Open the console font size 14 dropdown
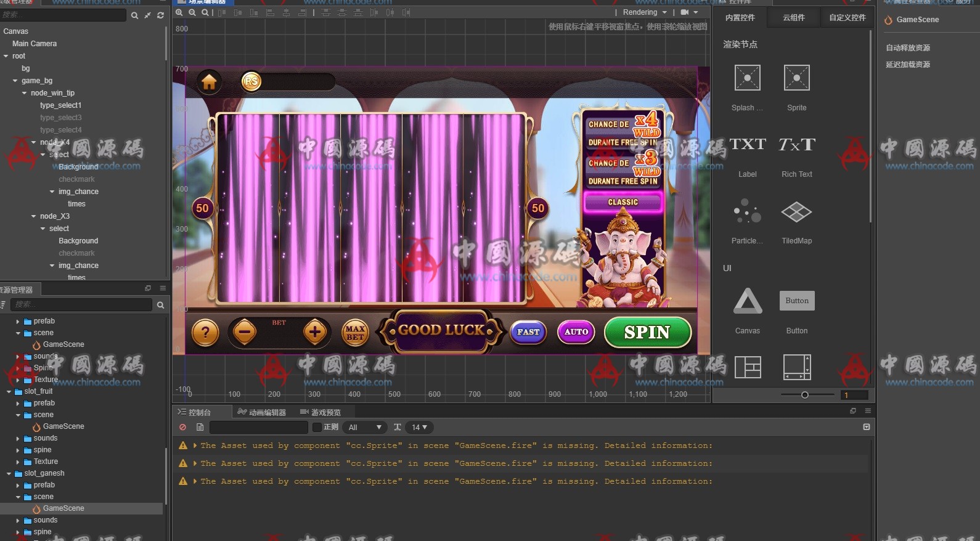980x541 pixels. click(x=419, y=427)
